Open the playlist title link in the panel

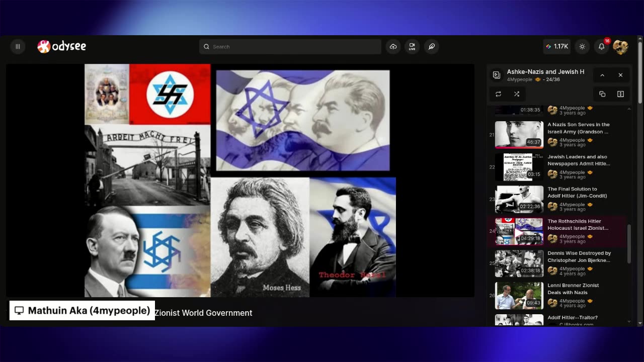[x=545, y=72]
